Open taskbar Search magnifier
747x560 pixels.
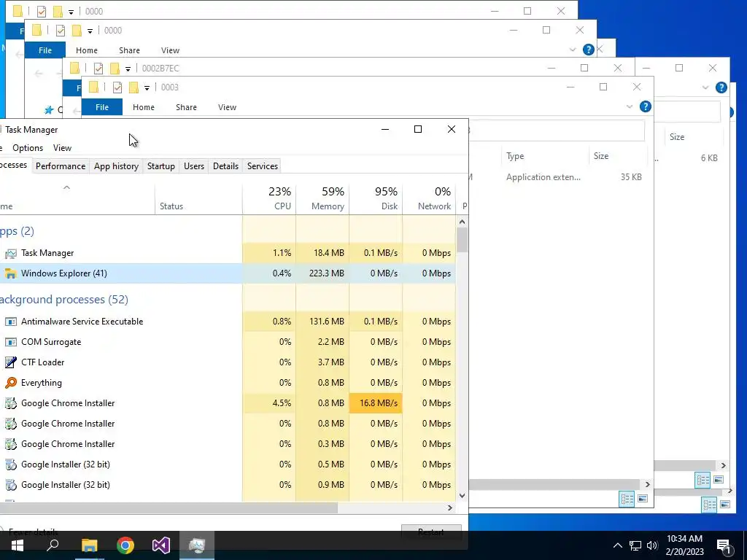(53, 545)
